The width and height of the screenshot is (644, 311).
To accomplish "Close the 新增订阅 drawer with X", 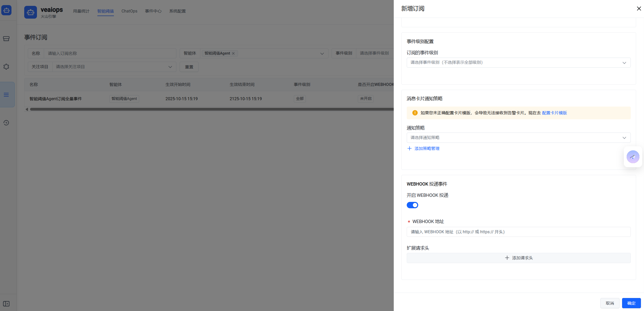I will (639, 9).
